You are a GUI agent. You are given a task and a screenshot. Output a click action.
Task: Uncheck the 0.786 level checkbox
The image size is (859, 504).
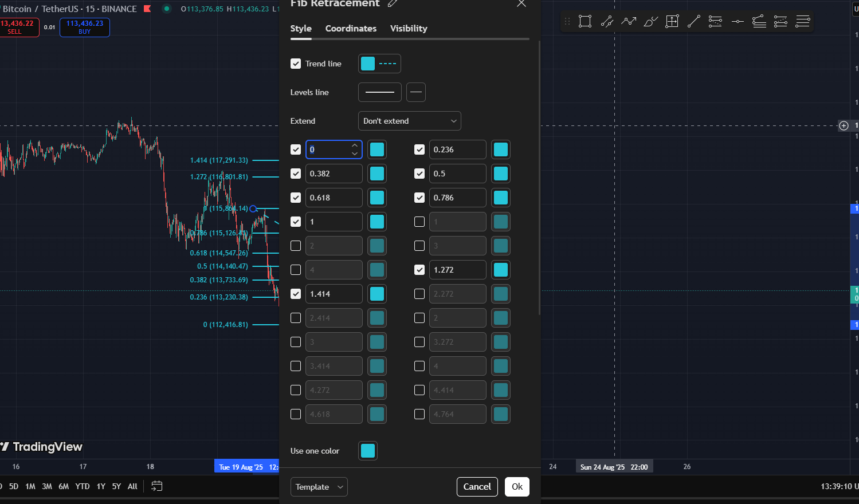tap(419, 198)
